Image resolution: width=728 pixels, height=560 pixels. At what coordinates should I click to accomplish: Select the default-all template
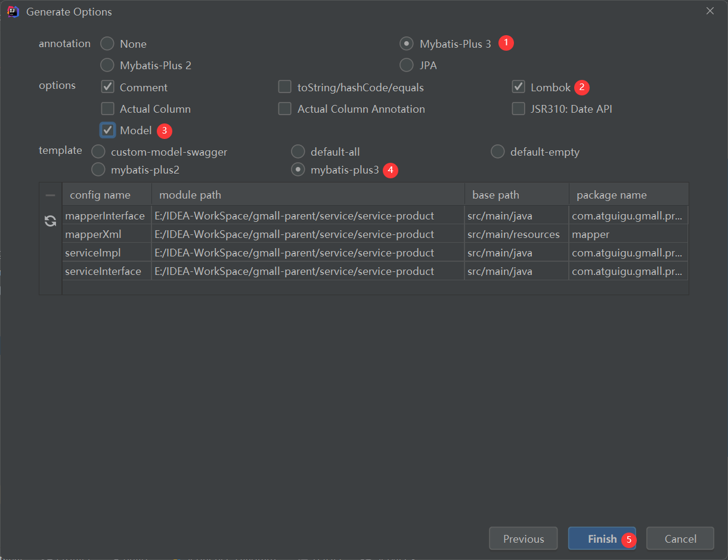(298, 151)
